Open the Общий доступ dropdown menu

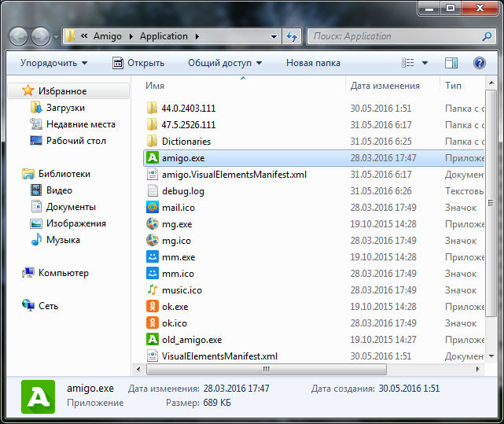(225, 63)
